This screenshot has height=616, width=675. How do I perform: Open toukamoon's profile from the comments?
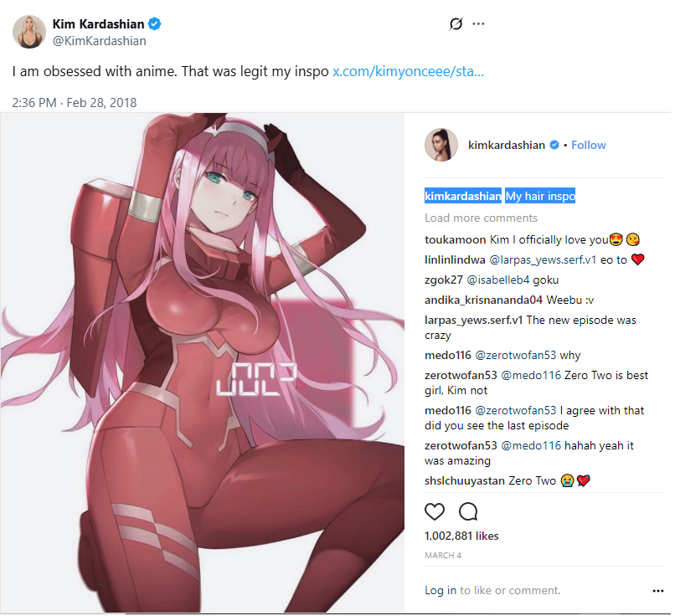click(455, 239)
